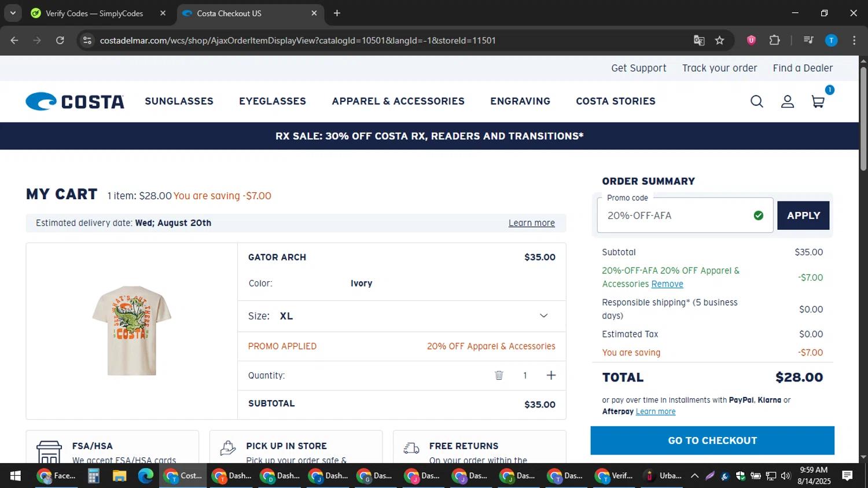Viewport: 868px width, 488px height.
Task: Open Chrome profile avatar T
Action: [x=831, y=41]
